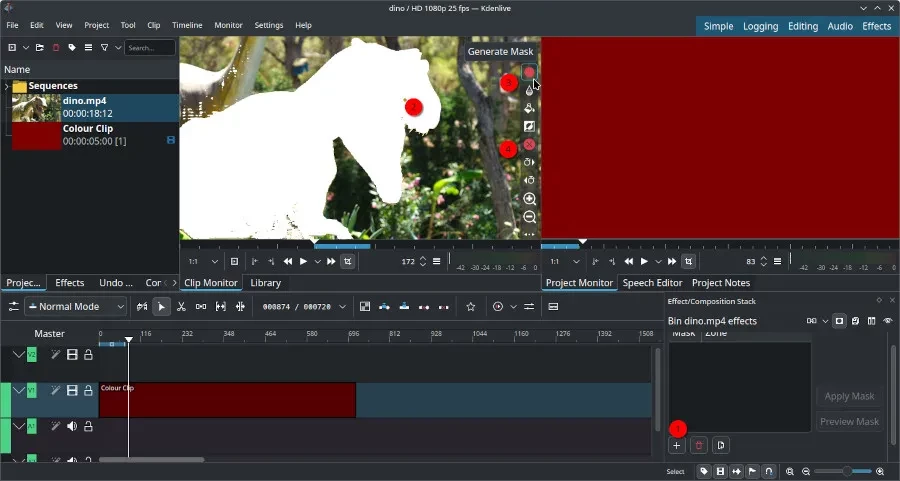Click the favorite effects star icon
This screenshot has height=481, width=900.
coord(471,307)
